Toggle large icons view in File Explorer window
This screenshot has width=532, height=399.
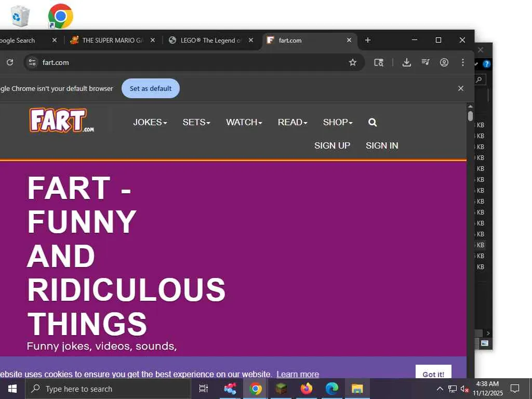click(x=485, y=343)
